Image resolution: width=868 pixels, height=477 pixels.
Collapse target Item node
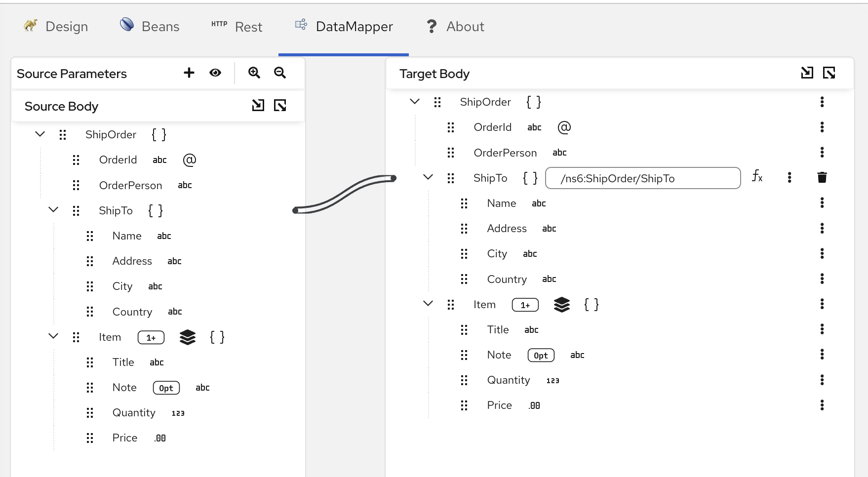[428, 303]
